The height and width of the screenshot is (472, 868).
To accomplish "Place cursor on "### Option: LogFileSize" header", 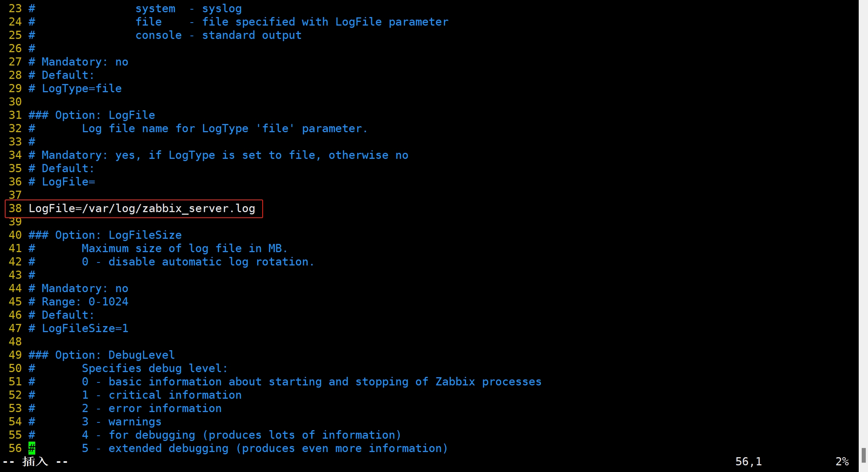I will pyautogui.click(x=105, y=235).
